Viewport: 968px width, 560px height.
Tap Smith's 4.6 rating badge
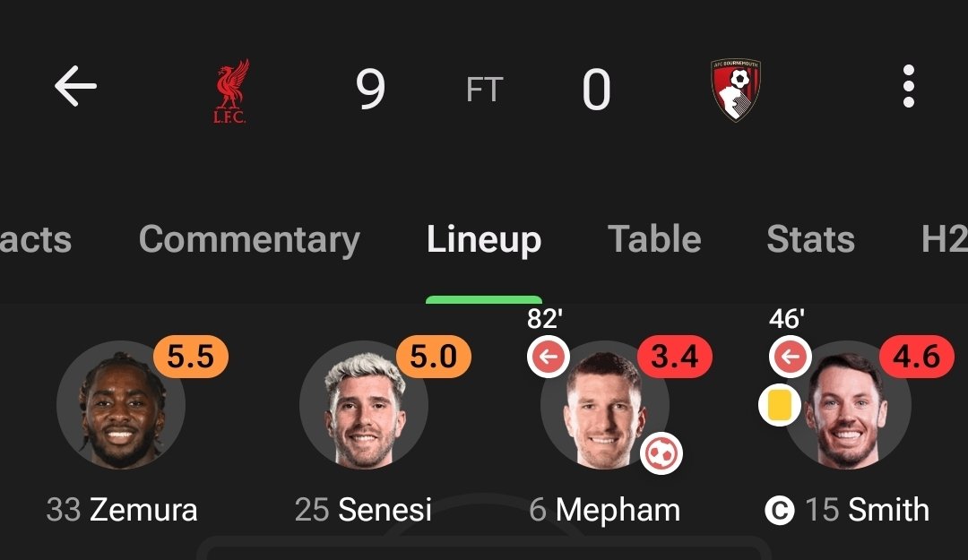(916, 357)
